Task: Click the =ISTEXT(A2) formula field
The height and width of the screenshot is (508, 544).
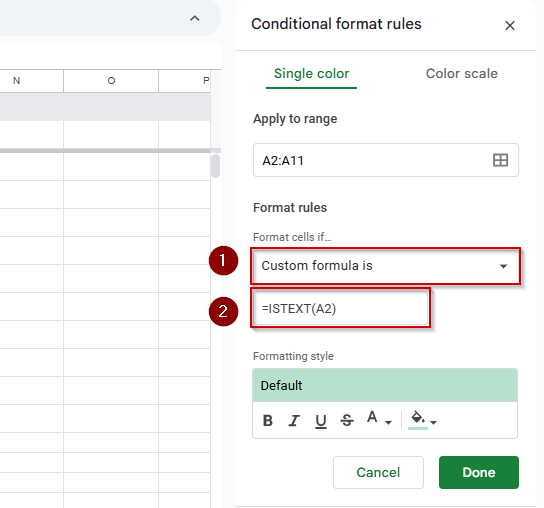Action: 340,308
